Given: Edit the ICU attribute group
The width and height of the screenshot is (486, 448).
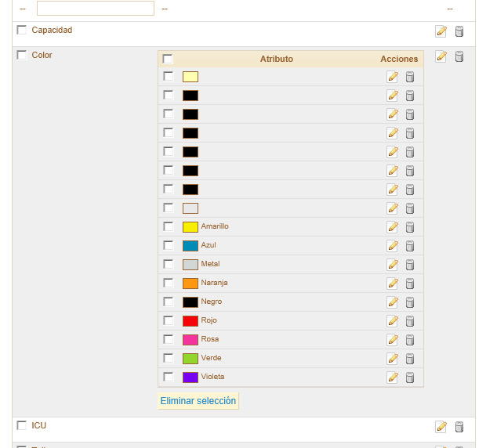Looking at the screenshot, I should pyautogui.click(x=441, y=427).
